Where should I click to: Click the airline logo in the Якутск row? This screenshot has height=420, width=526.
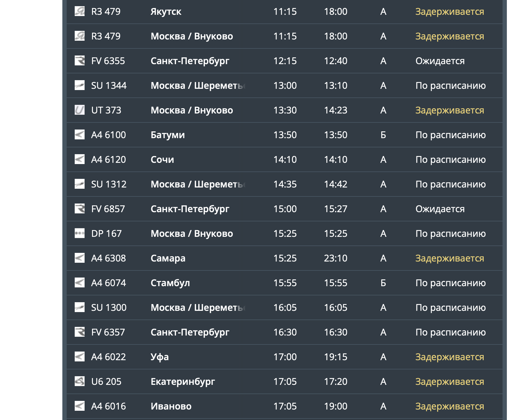click(80, 11)
